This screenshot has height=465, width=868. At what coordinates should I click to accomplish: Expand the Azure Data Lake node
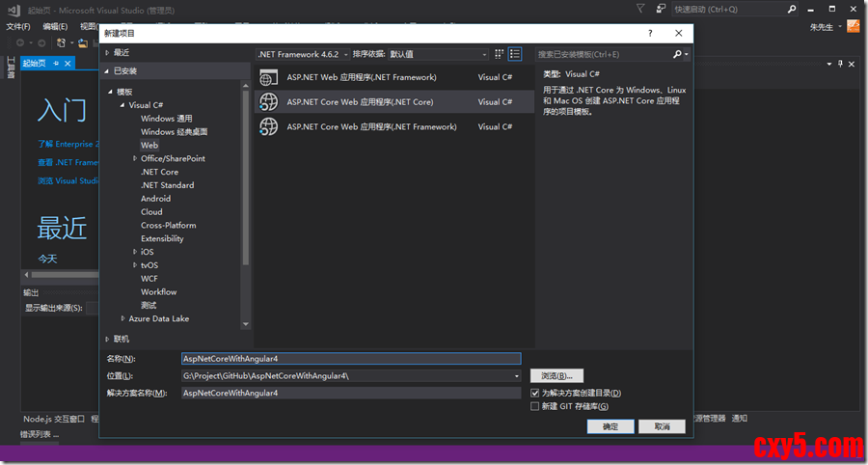[x=122, y=319]
